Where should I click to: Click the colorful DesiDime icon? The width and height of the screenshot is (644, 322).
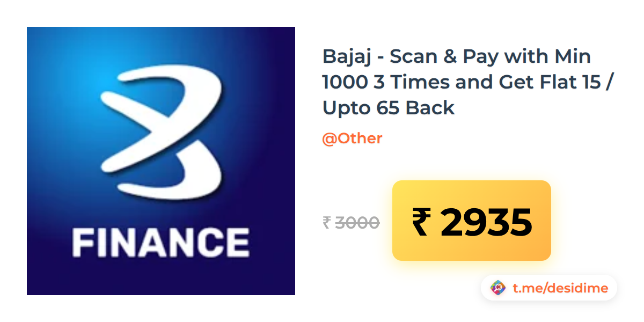[499, 288]
